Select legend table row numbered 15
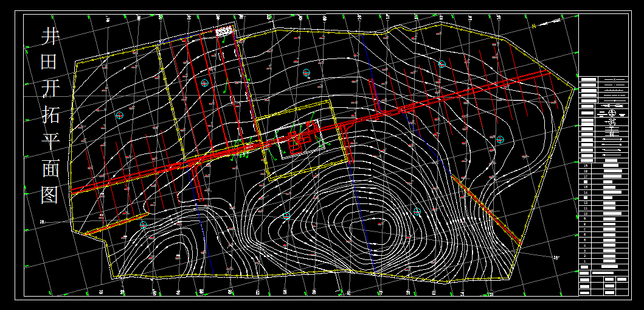 pyautogui.click(x=604, y=187)
